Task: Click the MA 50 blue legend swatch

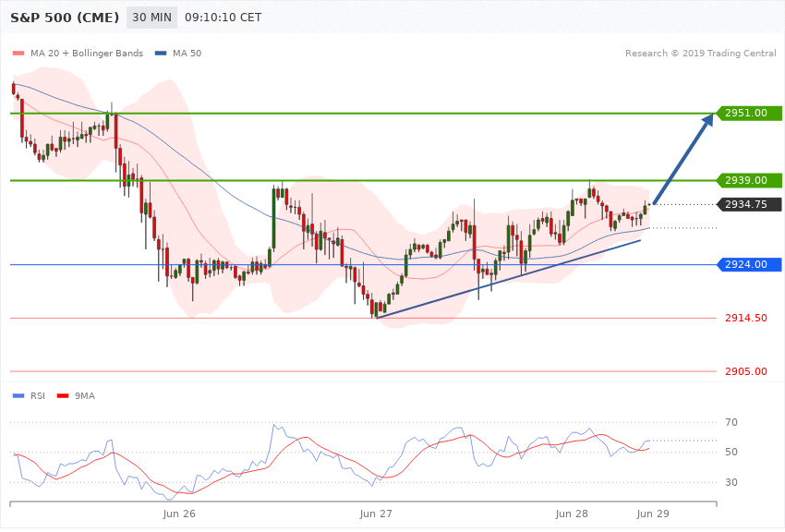Action: [161, 53]
